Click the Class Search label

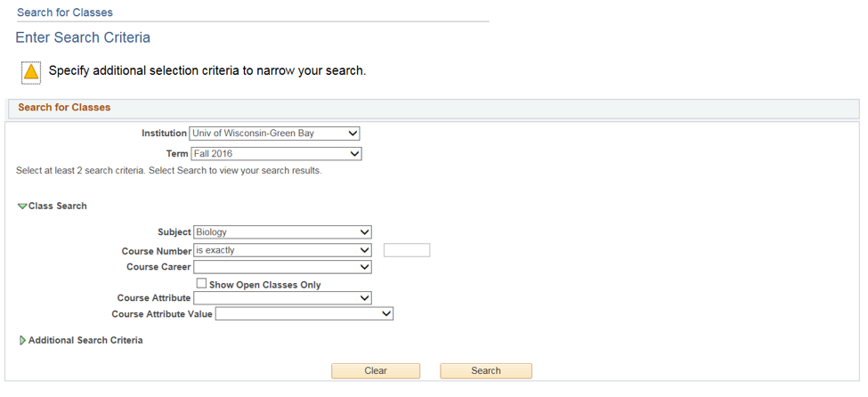[x=58, y=206]
